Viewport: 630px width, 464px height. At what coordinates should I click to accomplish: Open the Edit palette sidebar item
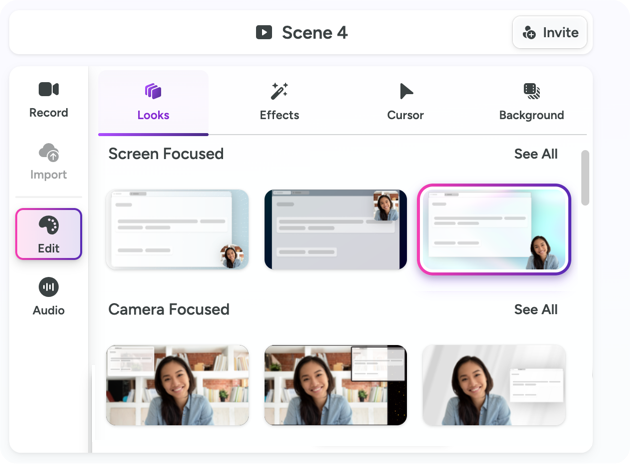coord(49,234)
